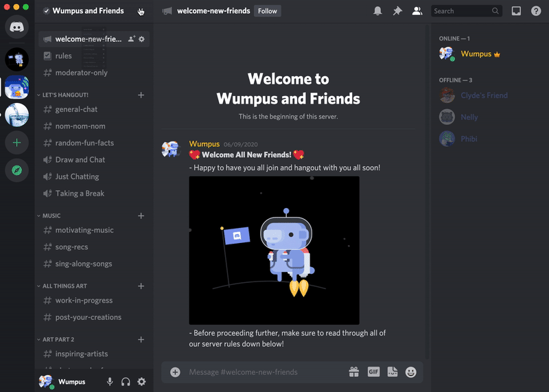Collapse the MUSIC category

(x=49, y=216)
